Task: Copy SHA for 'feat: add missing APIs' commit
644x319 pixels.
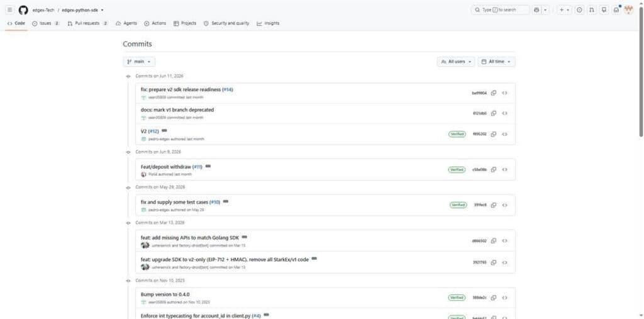Action: point(494,240)
